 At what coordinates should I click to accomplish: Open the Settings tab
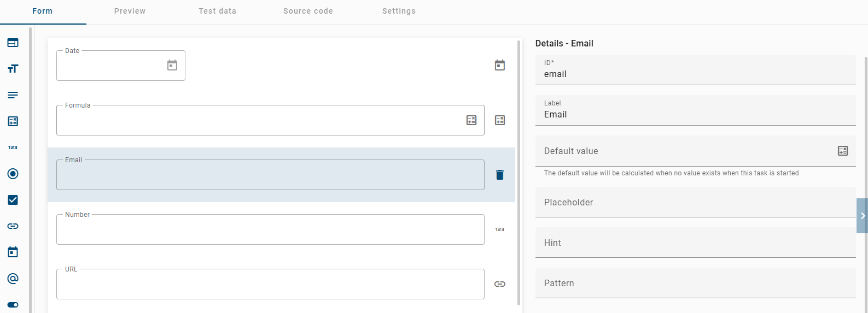[x=399, y=11]
